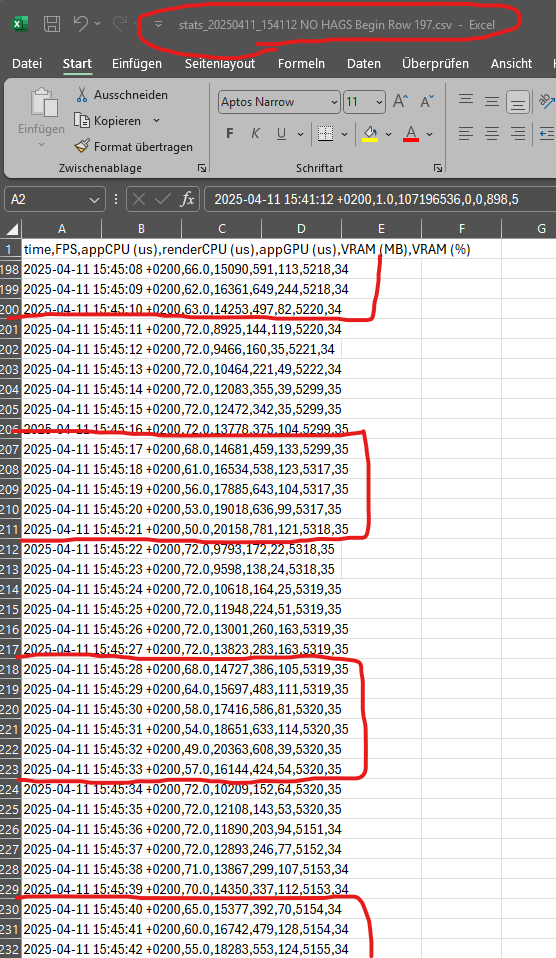Screen dimensions: 556x958
Task: Select column A header
Action: (x=62, y=229)
